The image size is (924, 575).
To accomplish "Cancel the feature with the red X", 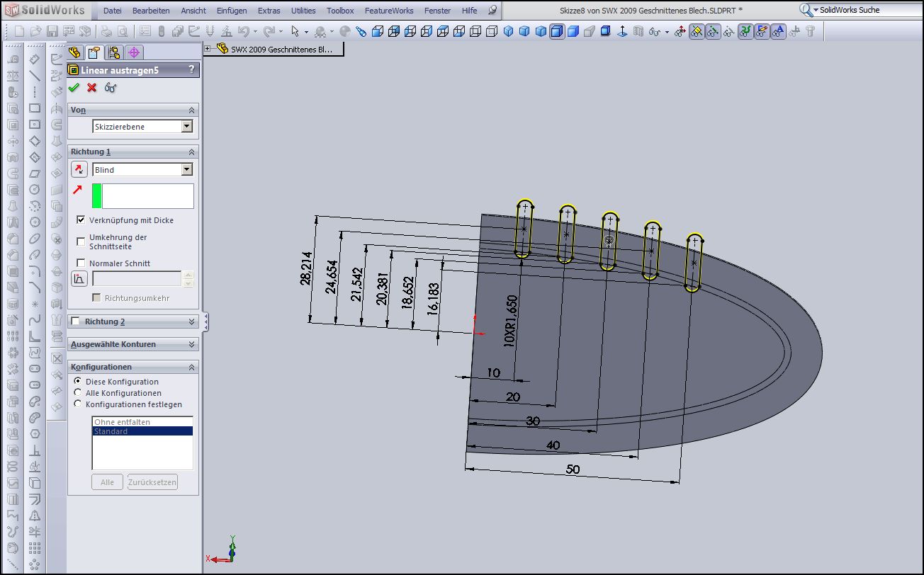I will click(92, 88).
